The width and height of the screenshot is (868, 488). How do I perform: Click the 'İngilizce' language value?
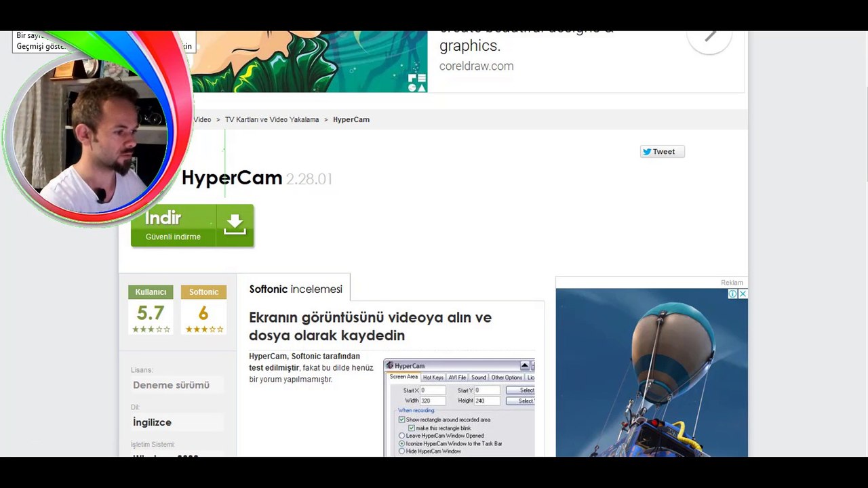(x=153, y=422)
